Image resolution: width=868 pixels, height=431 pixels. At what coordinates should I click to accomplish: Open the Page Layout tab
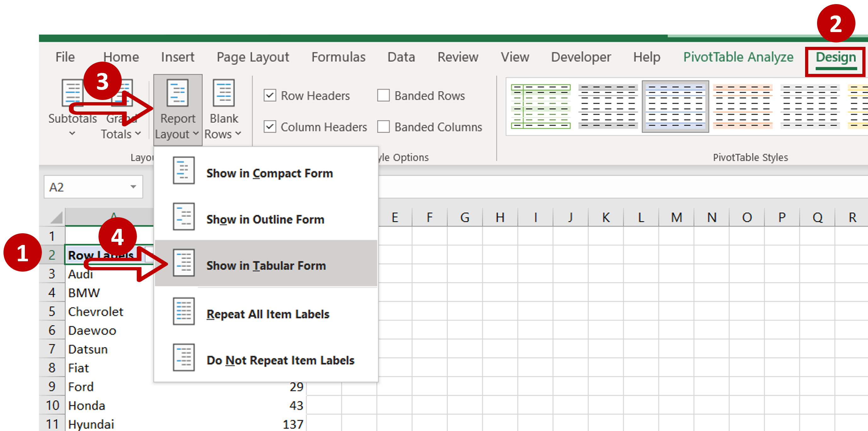pos(253,57)
